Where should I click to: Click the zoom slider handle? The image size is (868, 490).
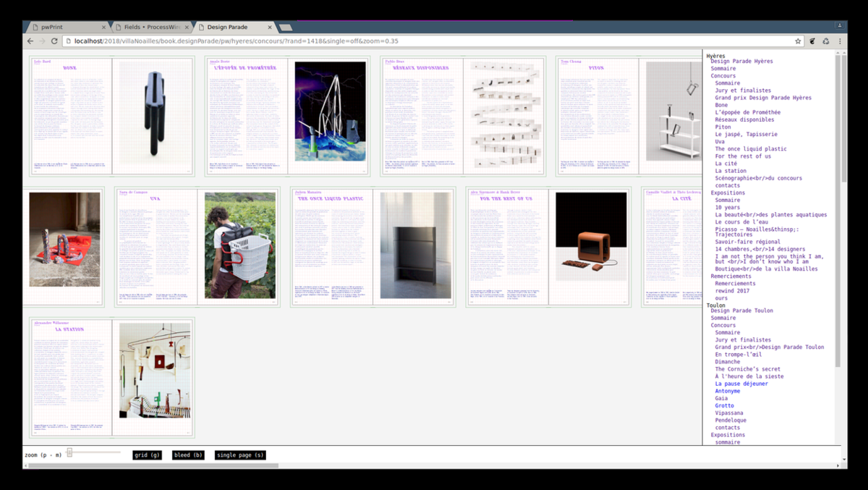click(69, 452)
